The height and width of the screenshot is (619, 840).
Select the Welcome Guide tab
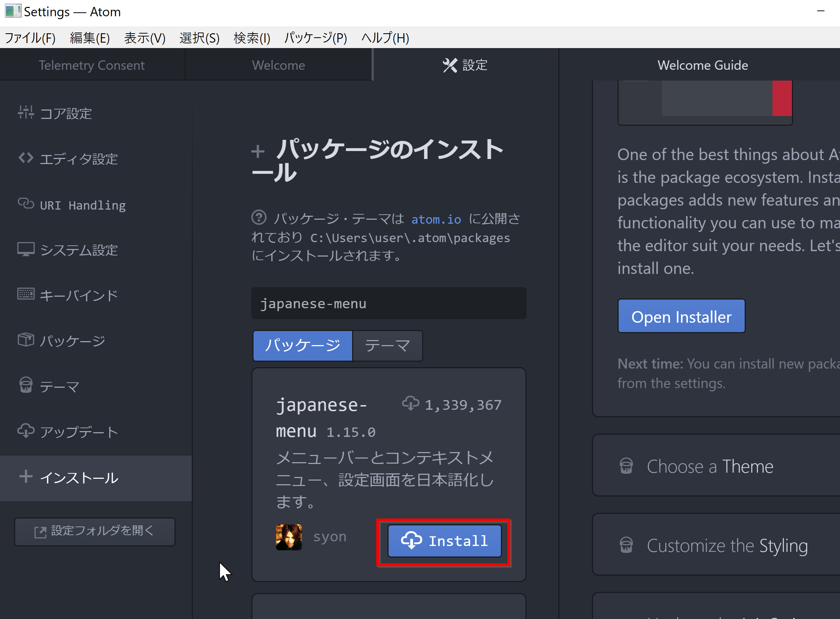(702, 65)
